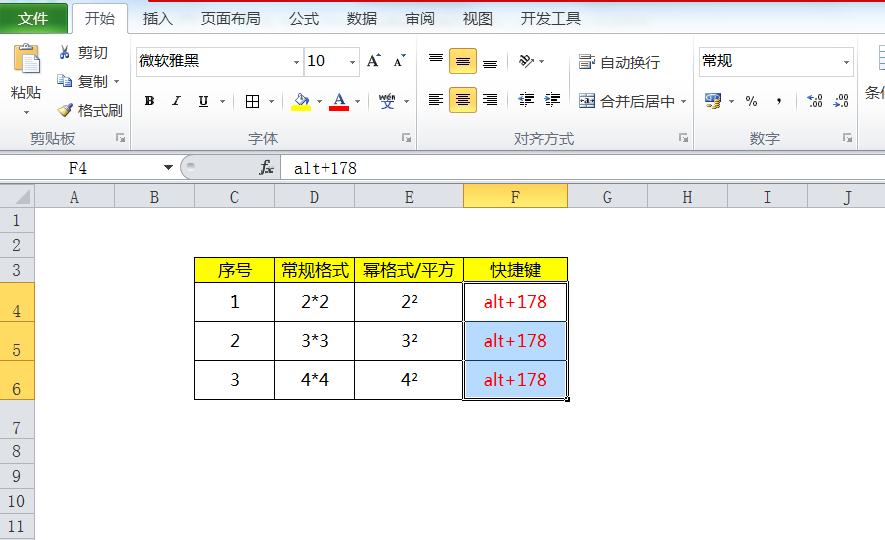885x540 pixels.
Task: Click the increase indent icon
Action: pyautogui.click(x=553, y=100)
